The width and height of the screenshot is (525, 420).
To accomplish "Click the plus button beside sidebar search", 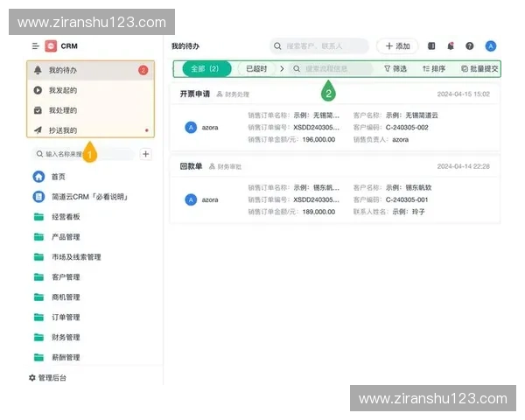I will click(x=145, y=154).
